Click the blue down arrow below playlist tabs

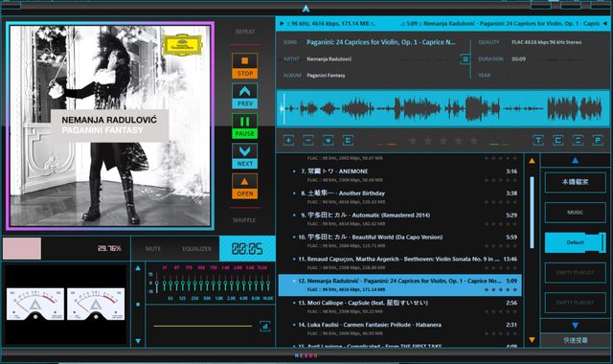pyautogui.click(x=575, y=326)
